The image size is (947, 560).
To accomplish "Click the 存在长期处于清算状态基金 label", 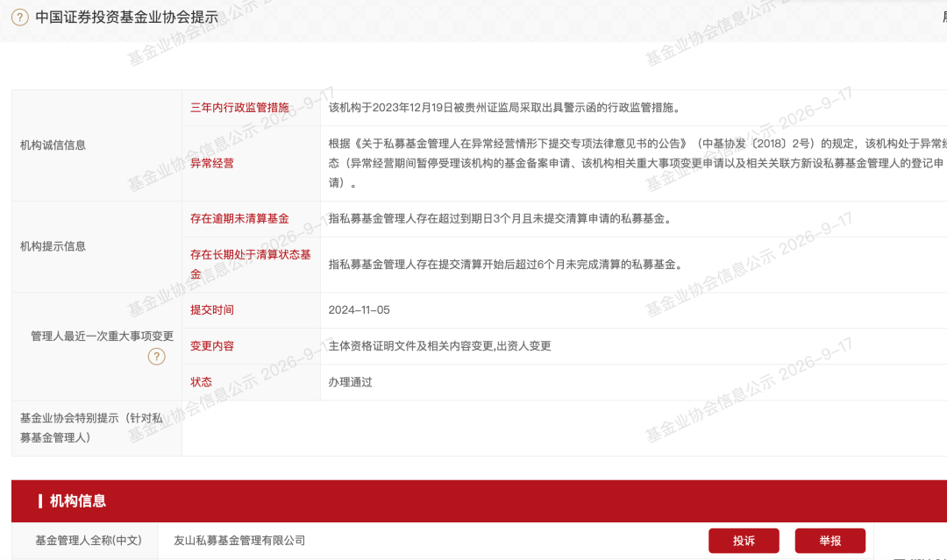I will [x=251, y=265].
